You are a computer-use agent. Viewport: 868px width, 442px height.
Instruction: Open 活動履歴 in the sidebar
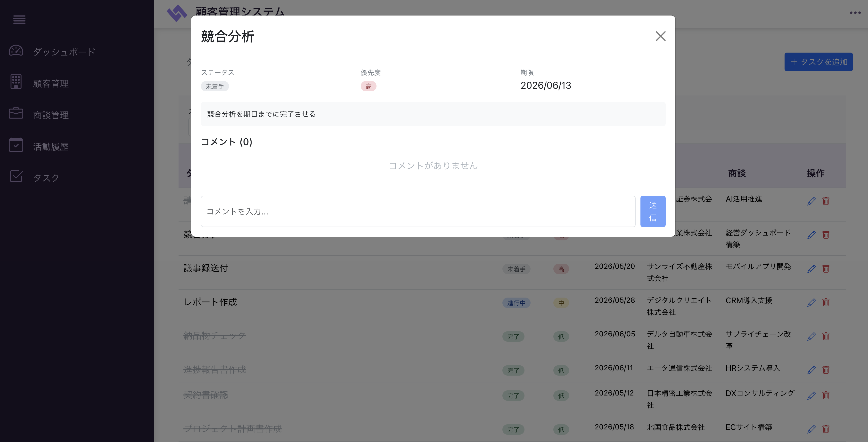pyautogui.click(x=51, y=146)
